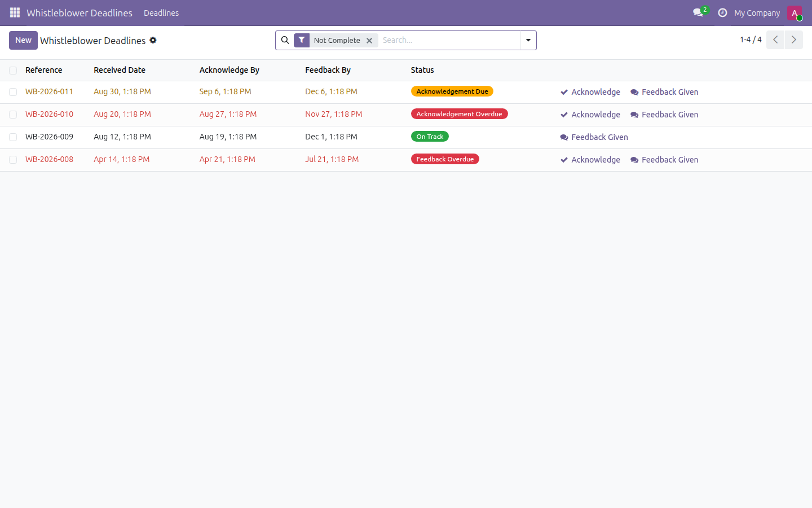Screen dimensions: 812x508
Task: Select all rows header checkbox
Action: pyautogui.click(x=13, y=71)
